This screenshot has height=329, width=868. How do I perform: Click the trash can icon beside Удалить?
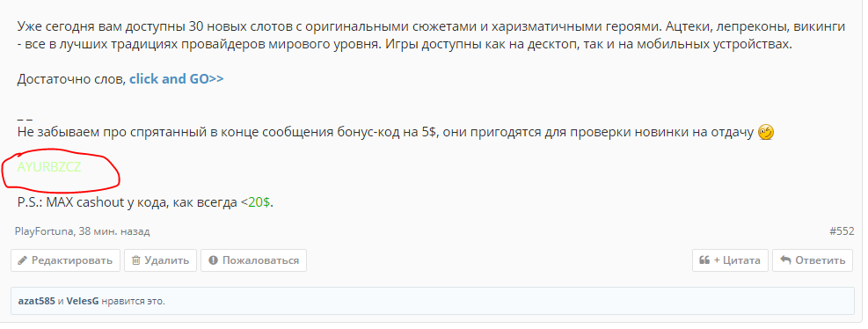point(135,260)
